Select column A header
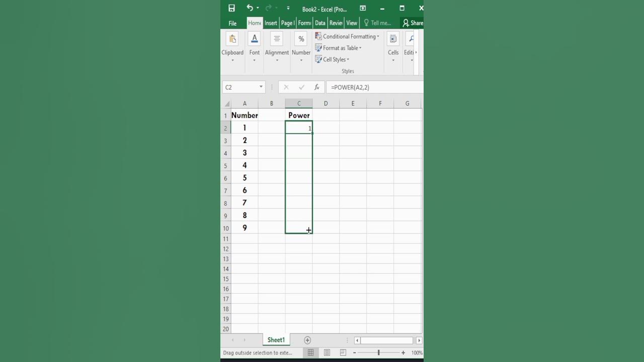The width and height of the screenshot is (644, 362). tap(245, 104)
